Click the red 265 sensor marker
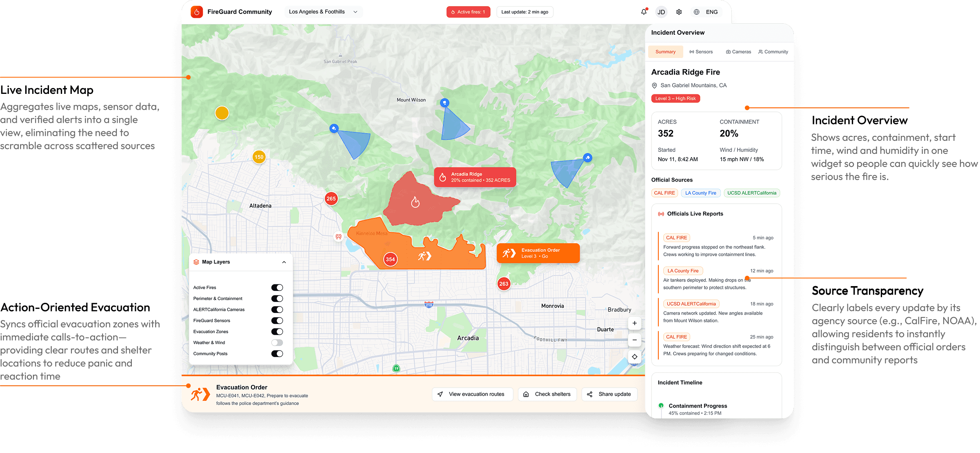 [331, 199]
